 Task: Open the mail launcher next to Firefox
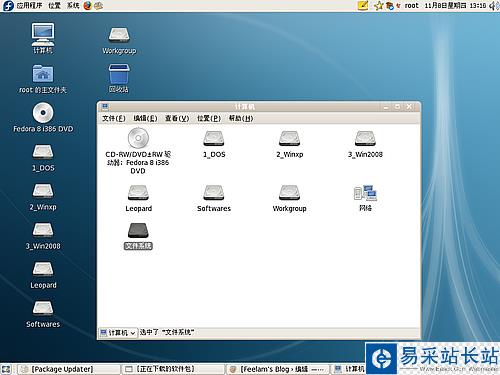click(x=98, y=5)
